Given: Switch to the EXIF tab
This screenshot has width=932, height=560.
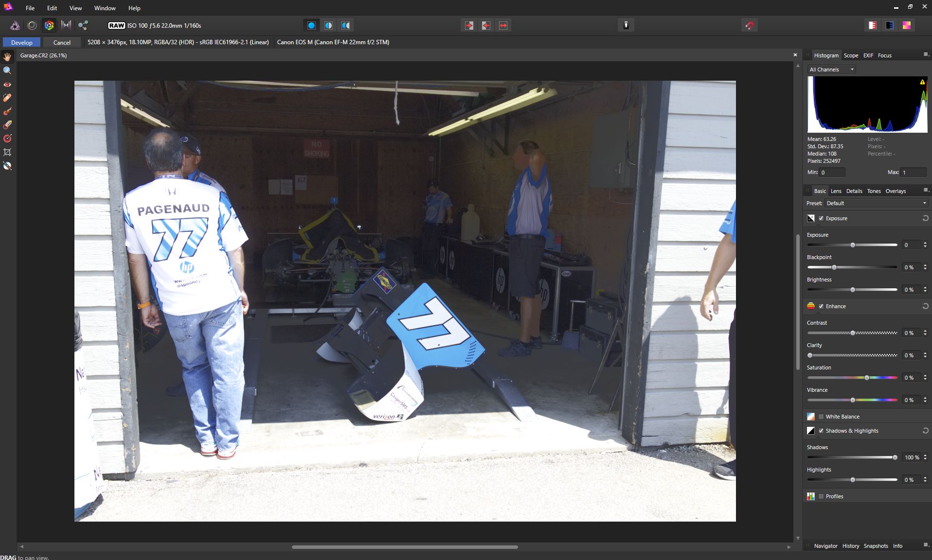Looking at the screenshot, I should point(868,55).
